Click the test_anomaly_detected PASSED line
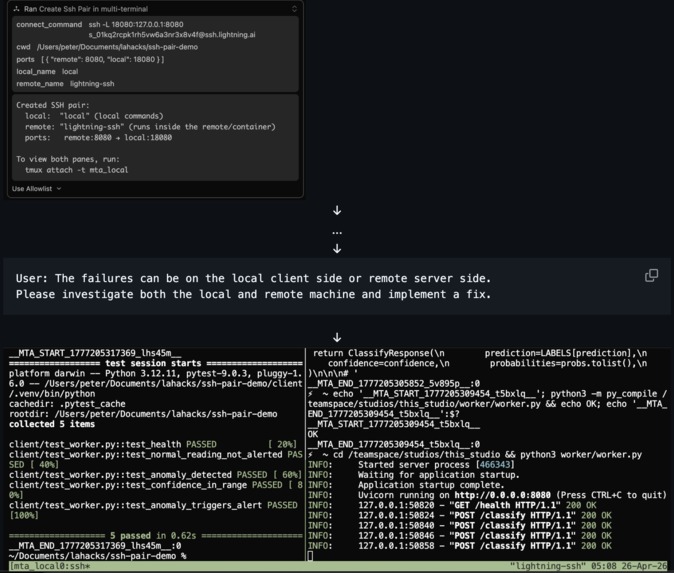This screenshot has width=674, height=573. pyautogui.click(x=155, y=475)
